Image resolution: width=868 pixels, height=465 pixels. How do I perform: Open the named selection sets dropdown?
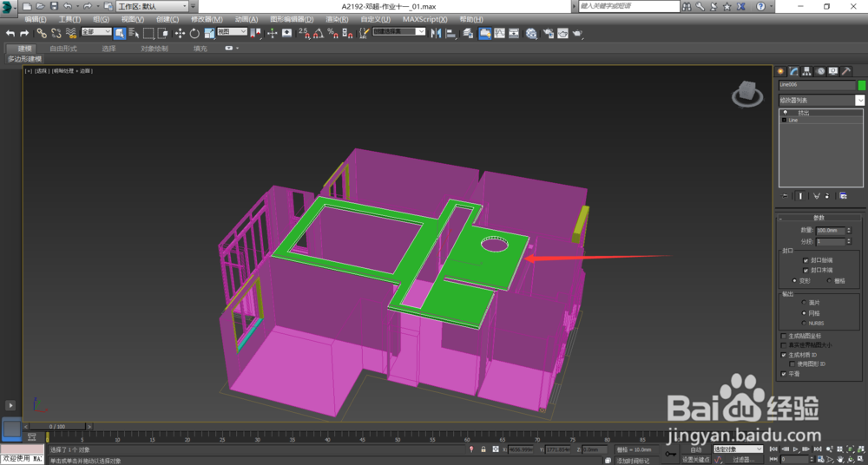tap(399, 31)
